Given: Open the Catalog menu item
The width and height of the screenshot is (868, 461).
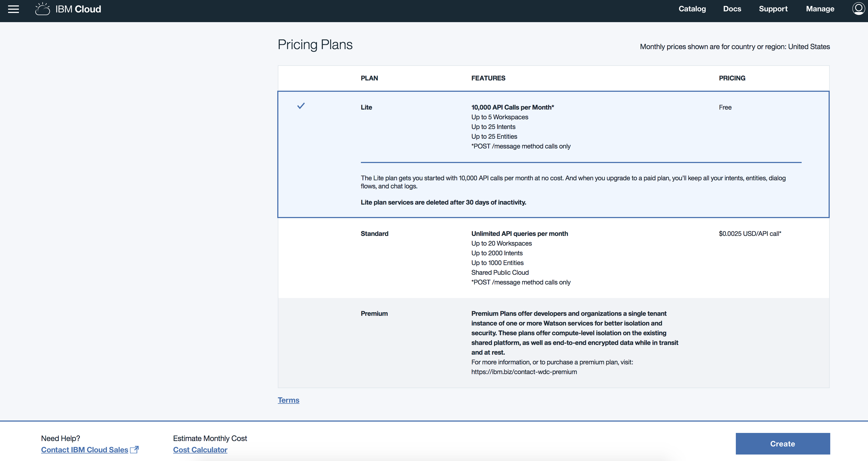Looking at the screenshot, I should (x=692, y=9).
